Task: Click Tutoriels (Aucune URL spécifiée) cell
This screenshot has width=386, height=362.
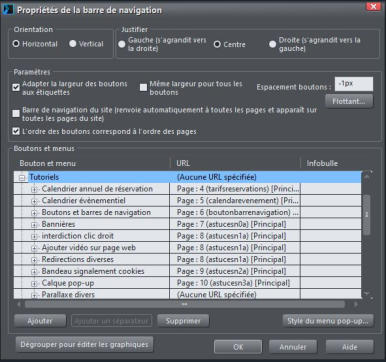Action: [235, 177]
